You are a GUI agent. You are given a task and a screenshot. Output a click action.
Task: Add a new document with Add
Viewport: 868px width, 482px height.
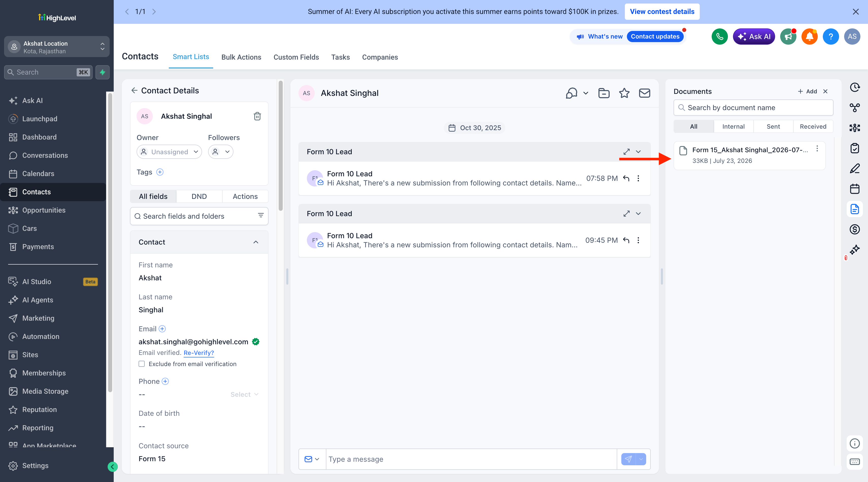[807, 91]
